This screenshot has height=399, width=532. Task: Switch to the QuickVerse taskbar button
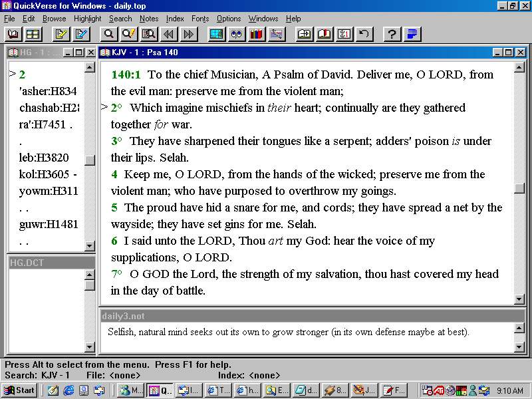click(x=160, y=390)
